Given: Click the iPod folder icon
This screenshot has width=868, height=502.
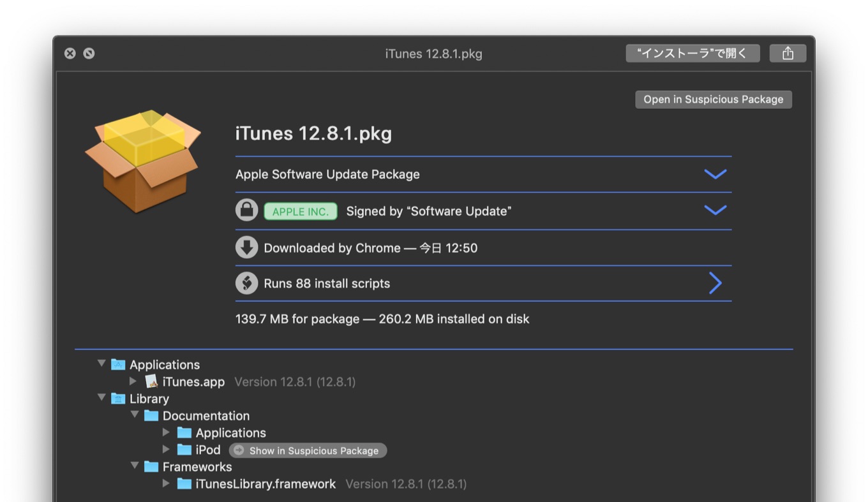Looking at the screenshot, I should pyautogui.click(x=184, y=450).
